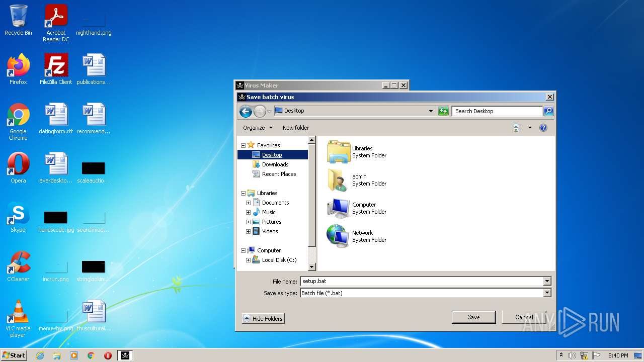Screen dimensions: 644x362
Task: Expand the Music library node
Action: pos(248,212)
